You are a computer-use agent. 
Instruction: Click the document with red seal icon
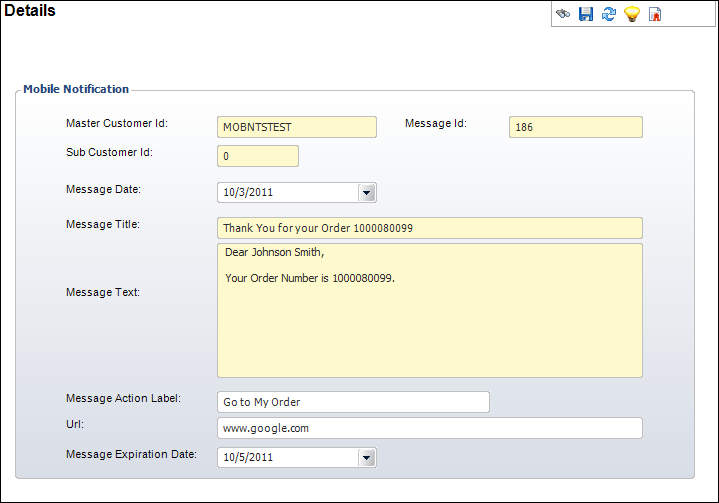(655, 15)
